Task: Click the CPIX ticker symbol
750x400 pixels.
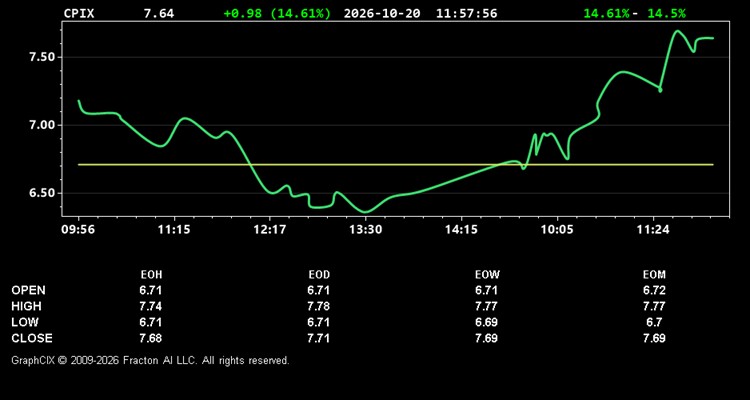Action: pyautogui.click(x=79, y=13)
